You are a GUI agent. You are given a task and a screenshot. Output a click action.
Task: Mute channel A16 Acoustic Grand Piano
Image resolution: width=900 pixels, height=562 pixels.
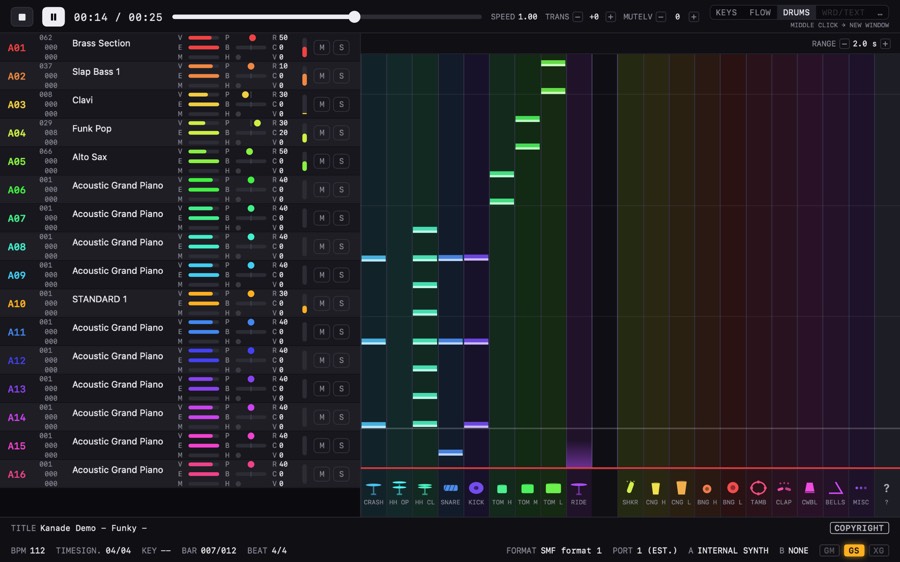click(322, 474)
